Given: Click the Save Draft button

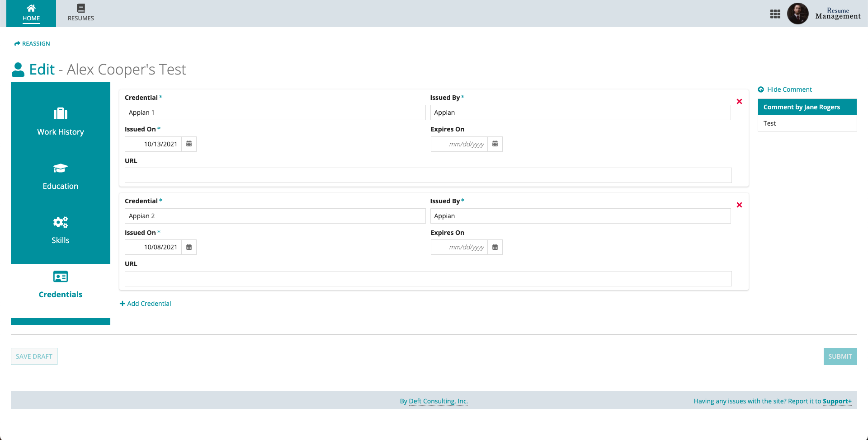Looking at the screenshot, I should [x=34, y=356].
